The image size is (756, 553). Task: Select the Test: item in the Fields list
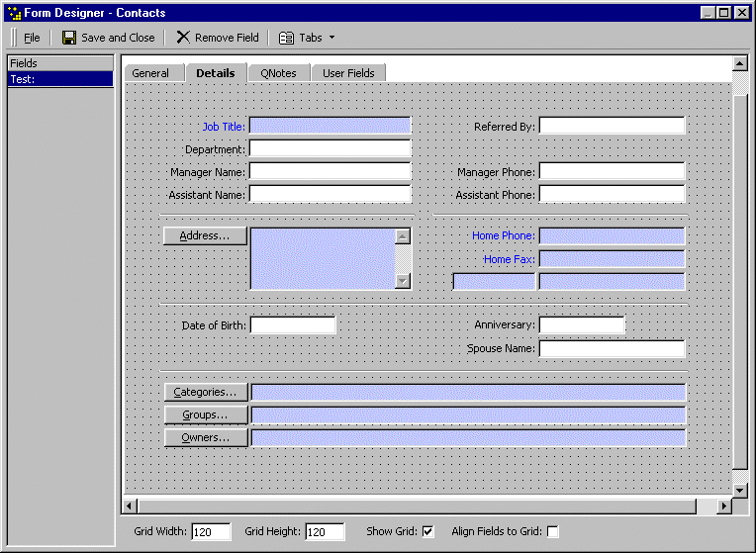pyautogui.click(x=60, y=79)
